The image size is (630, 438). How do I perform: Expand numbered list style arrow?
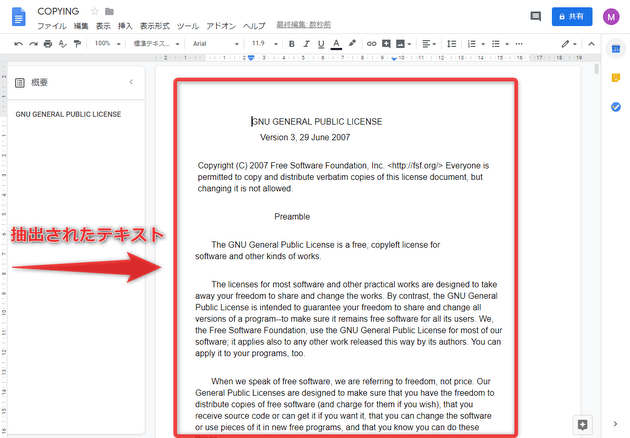click(x=483, y=44)
